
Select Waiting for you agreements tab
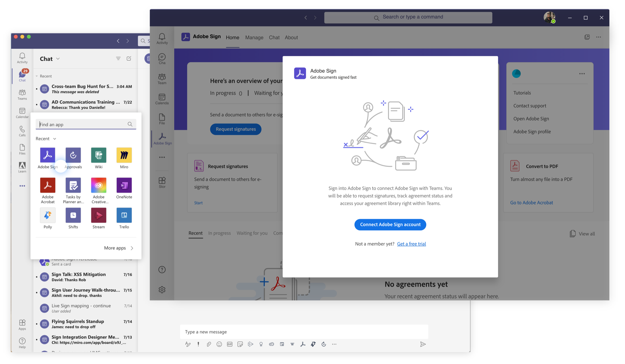pyautogui.click(x=252, y=233)
